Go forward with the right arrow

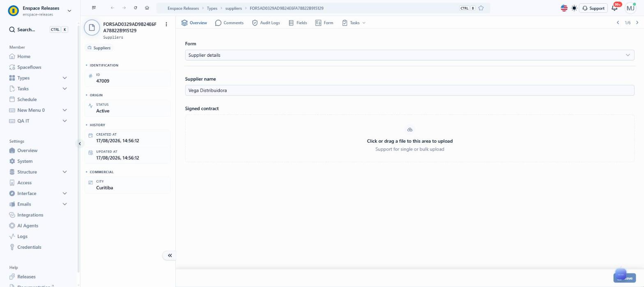click(x=124, y=8)
